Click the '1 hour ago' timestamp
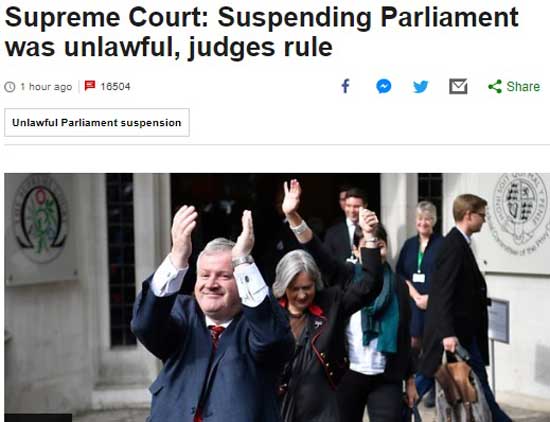 coord(46,87)
